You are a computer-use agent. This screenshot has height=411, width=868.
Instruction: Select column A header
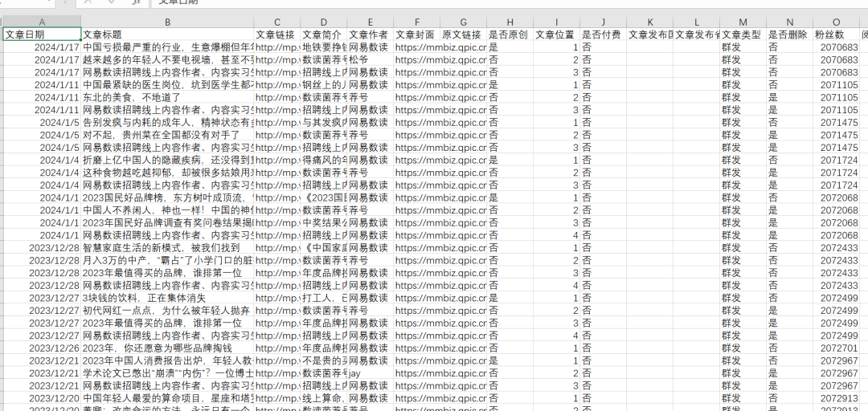pos(42,22)
